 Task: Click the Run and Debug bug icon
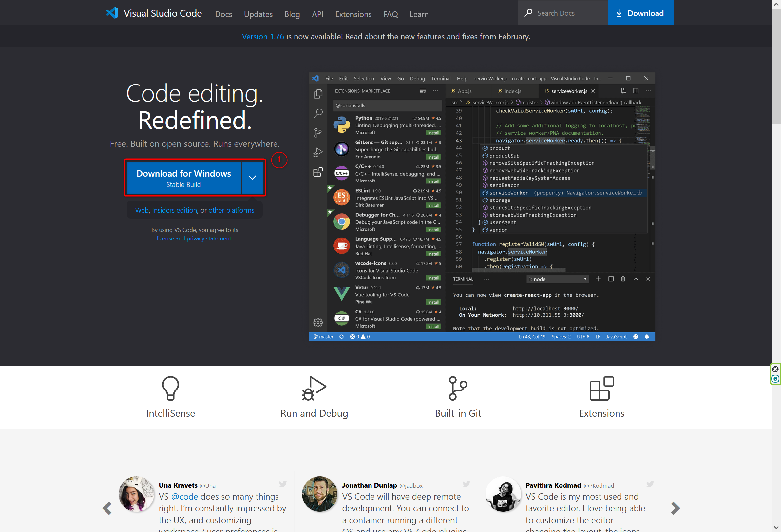(x=314, y=388)
